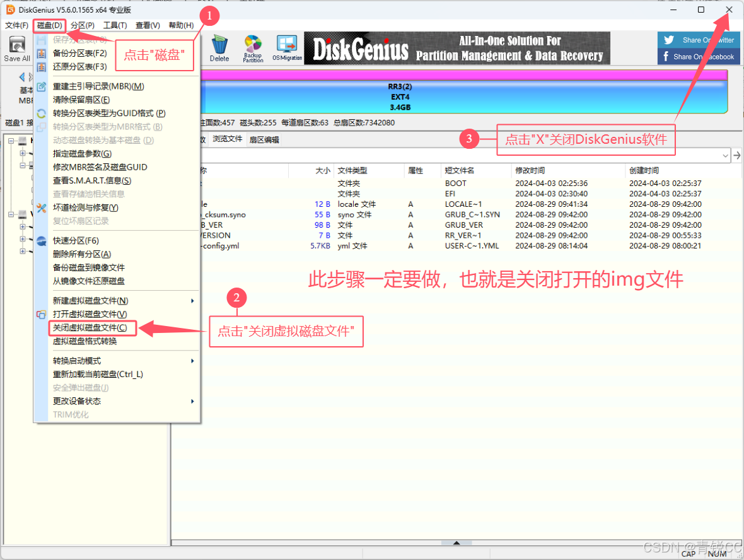Viewport: 744px width, 560px height.
Task: Choose 从镜像文件还原磁盘
Action: (x=89, y=281)
